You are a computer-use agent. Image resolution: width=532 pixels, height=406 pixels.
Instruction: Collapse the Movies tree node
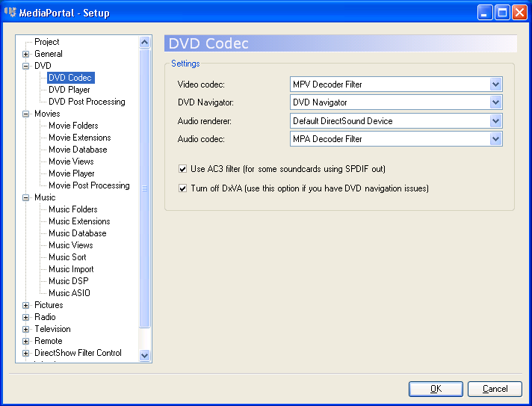(26, 114)
